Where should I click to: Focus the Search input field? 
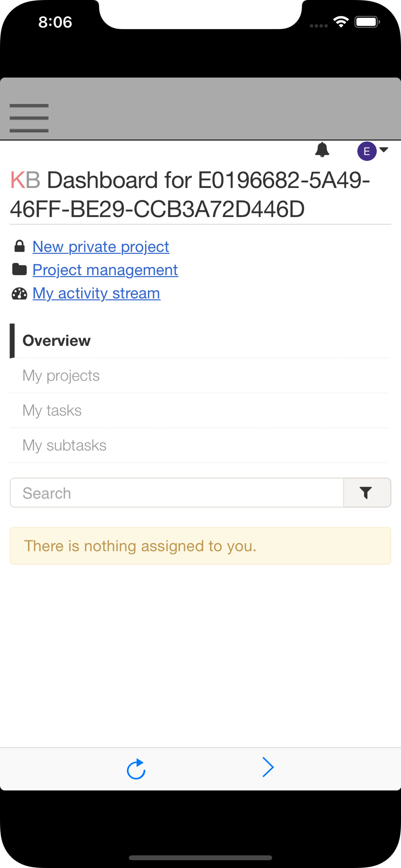[177, 493]
